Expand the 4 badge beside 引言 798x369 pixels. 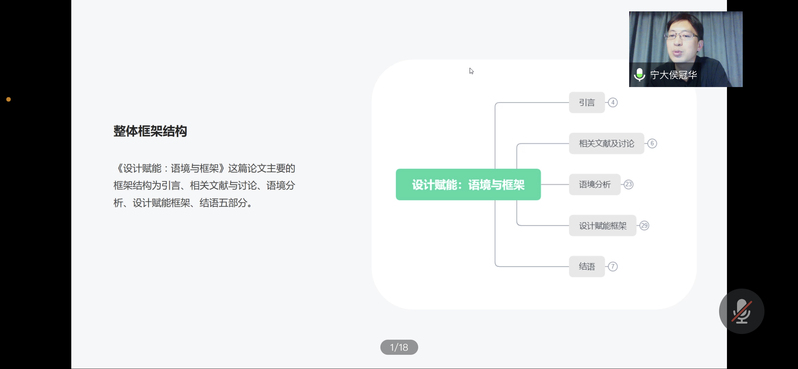tap(613, 102)
